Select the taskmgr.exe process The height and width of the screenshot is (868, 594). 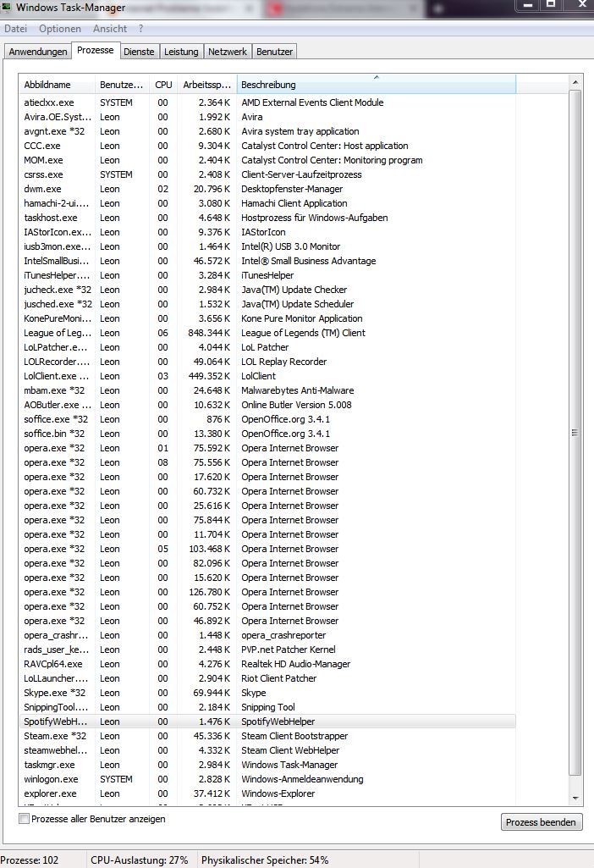point(267,765)
